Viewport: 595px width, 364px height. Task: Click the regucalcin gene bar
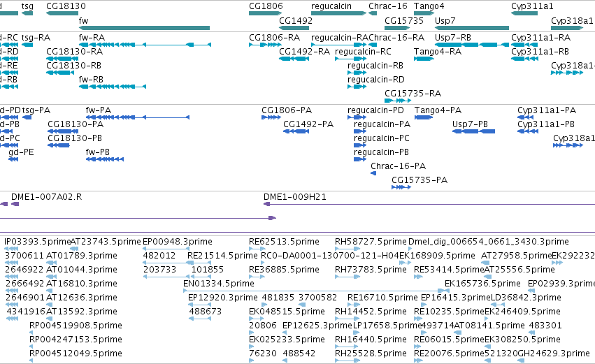coord(338,13)
